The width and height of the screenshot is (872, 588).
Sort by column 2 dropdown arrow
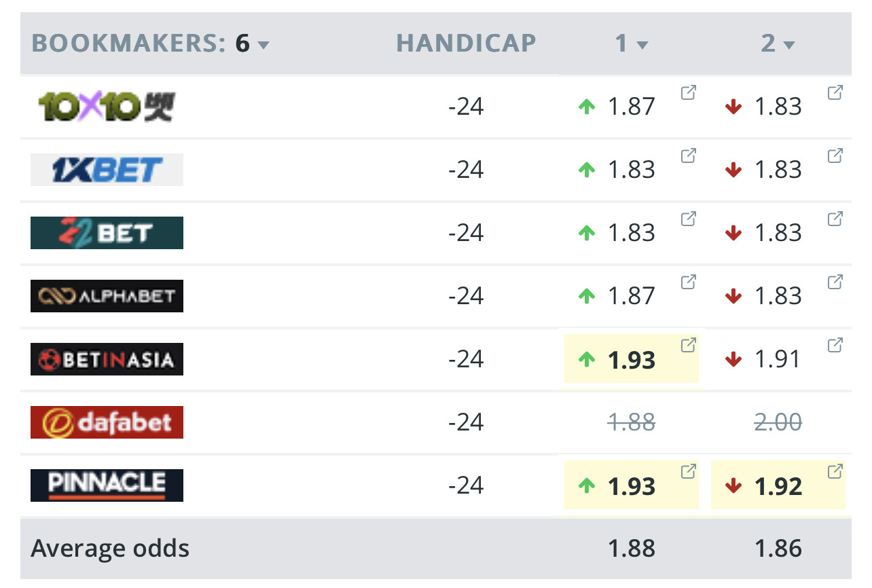(788, 45)
